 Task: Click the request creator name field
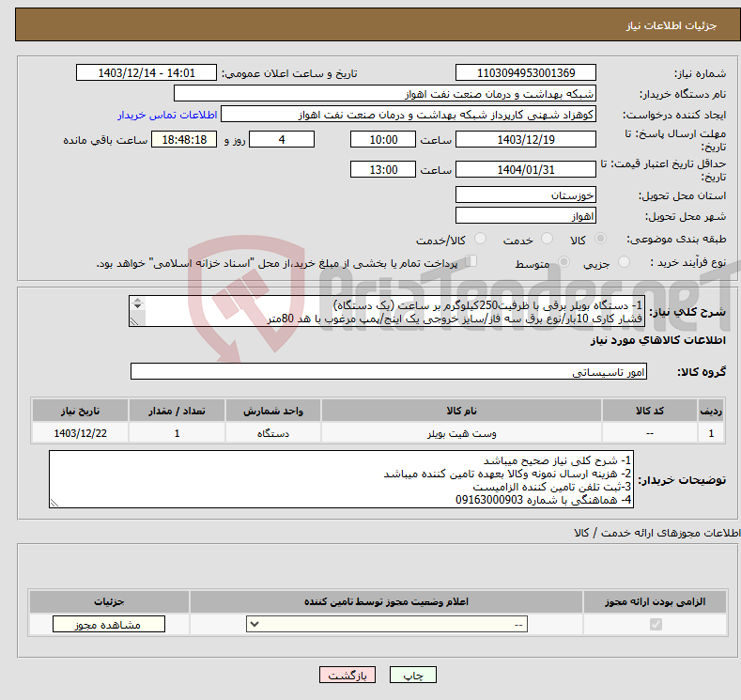click(409, 115)
